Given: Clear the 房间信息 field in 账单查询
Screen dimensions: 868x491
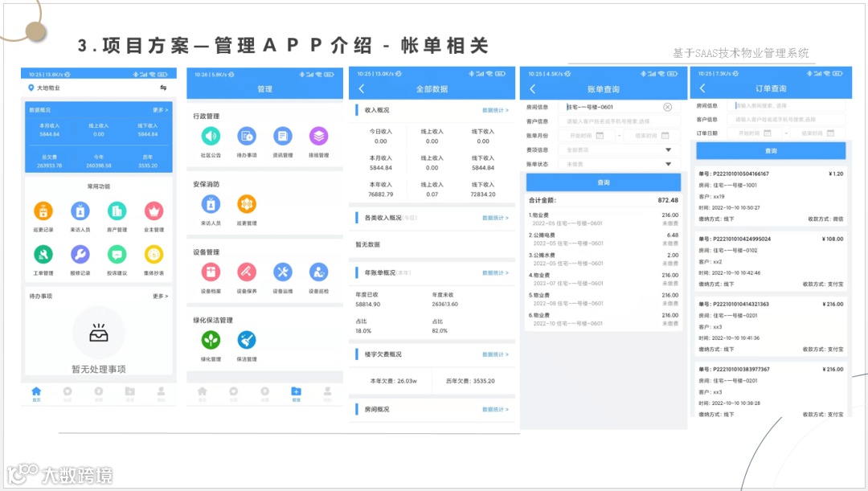Looking at the screenshot, I should (668, 107).
